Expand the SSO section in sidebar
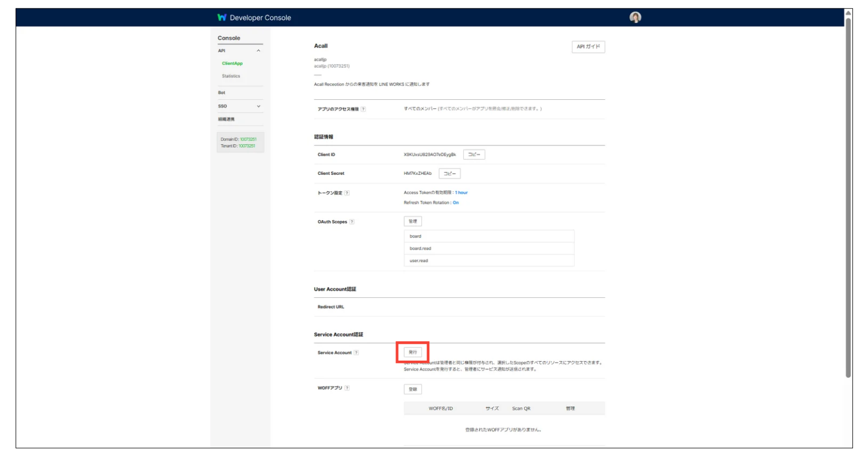868x456 pixels. pyautogui.click(x=258, y=107)
